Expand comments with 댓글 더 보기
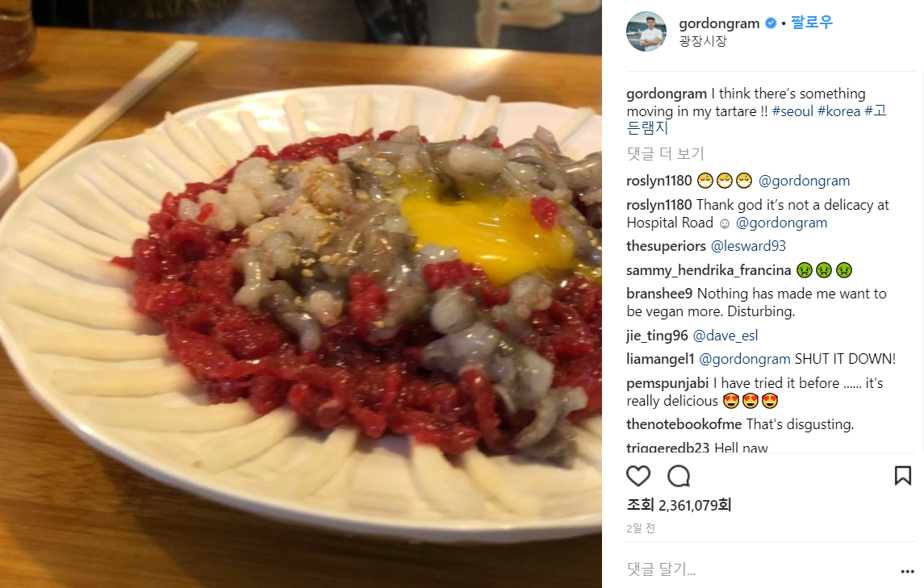The width and height of the screenshot is (924, 588). 666,154
